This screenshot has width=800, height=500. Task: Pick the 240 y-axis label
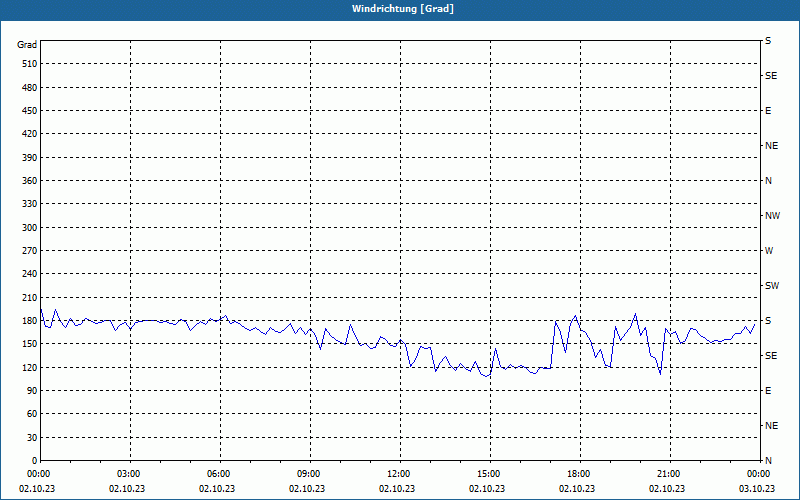point(30,274)
